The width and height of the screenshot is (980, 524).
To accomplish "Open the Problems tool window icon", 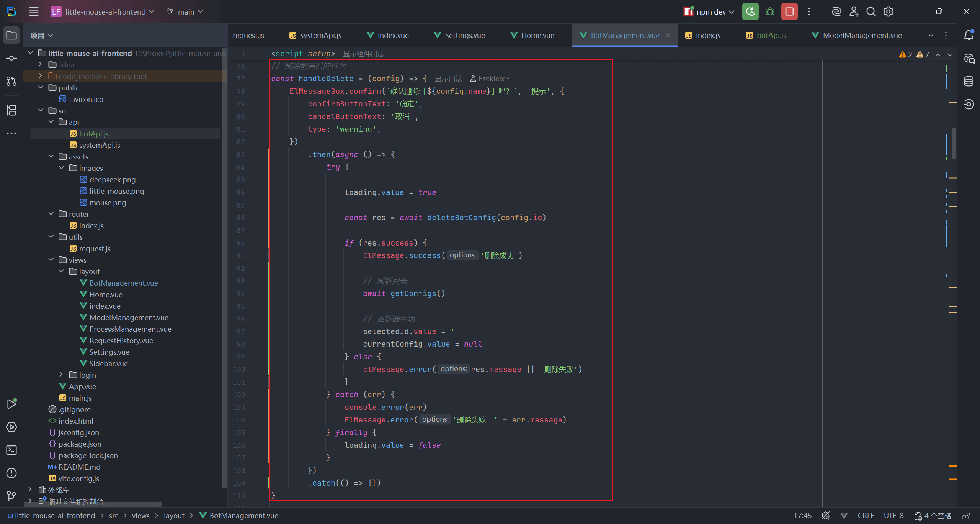I will (11, 473).
